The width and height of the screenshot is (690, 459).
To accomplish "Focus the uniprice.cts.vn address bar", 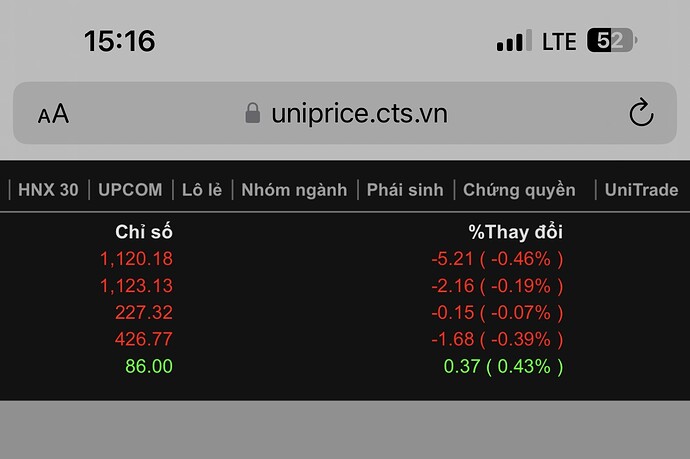I will [358, 113].
